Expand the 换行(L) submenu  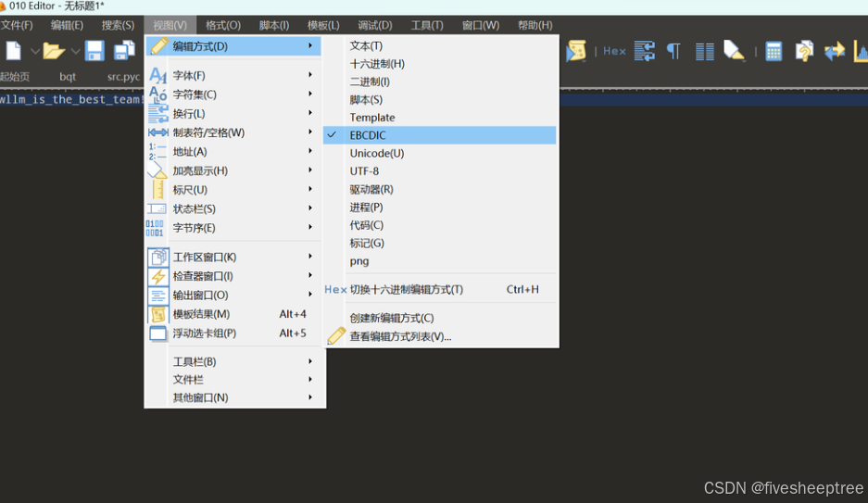pyautogui.click(x=234, y=113)
